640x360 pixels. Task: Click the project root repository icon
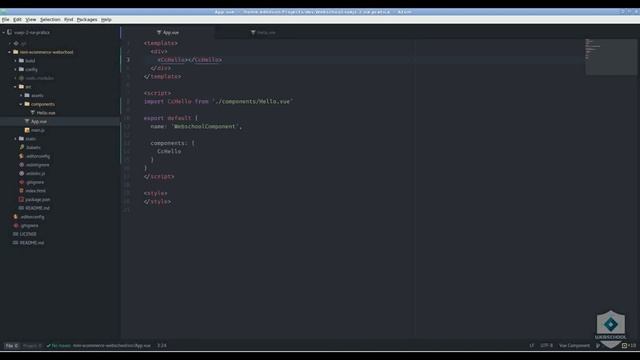tap(9, 32)
